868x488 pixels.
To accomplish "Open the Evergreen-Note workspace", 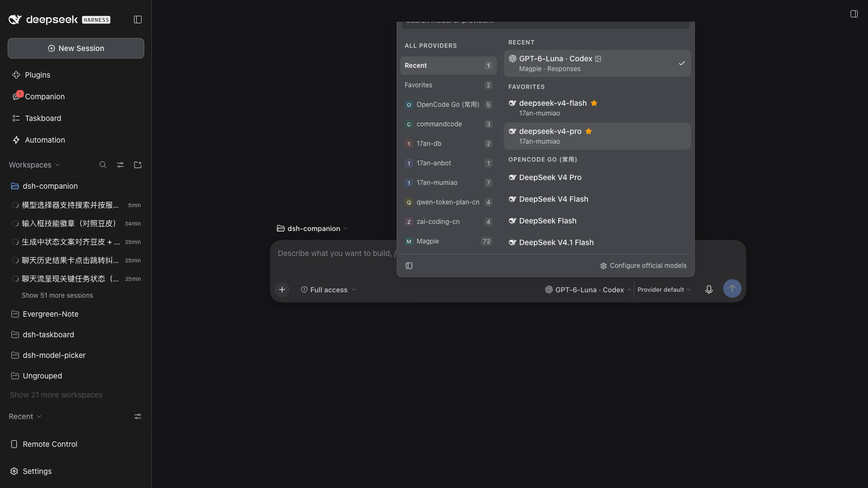I will click(76, 314).
